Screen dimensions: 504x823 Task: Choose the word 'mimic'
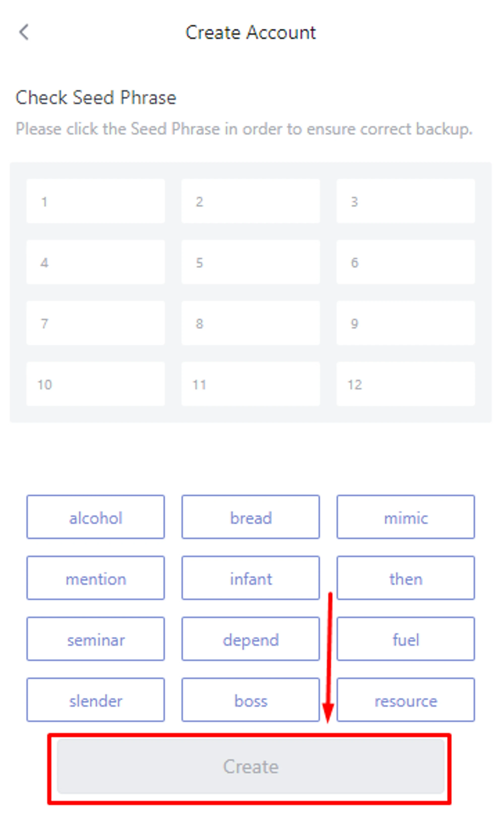pyautogui.click(x=405, y=517)
